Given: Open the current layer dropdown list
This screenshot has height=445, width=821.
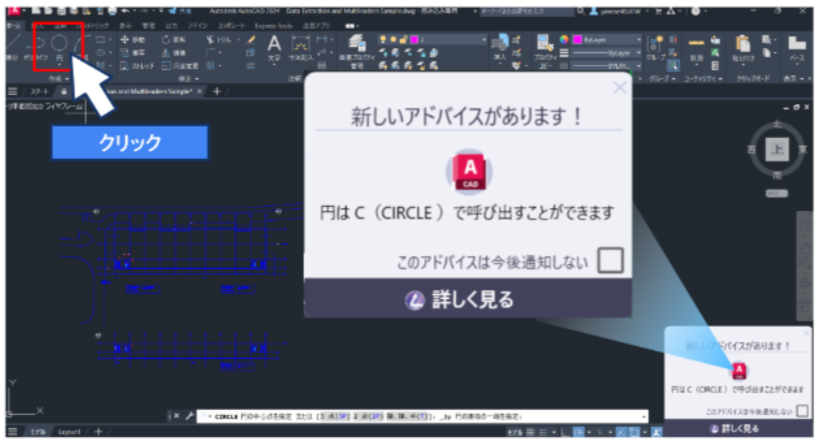Looking at the screenshot, I should point(484,39).
